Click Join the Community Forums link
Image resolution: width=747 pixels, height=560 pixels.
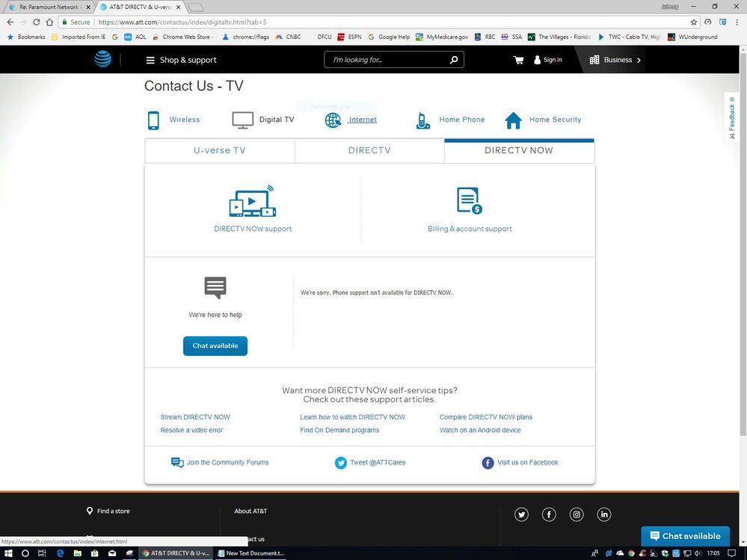click(227, 463)
